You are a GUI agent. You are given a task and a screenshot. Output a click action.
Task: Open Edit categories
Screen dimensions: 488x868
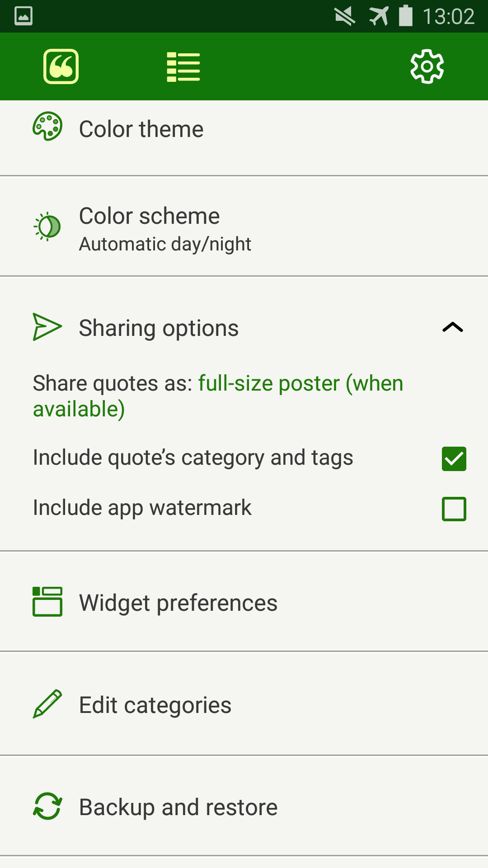point(155,705)
